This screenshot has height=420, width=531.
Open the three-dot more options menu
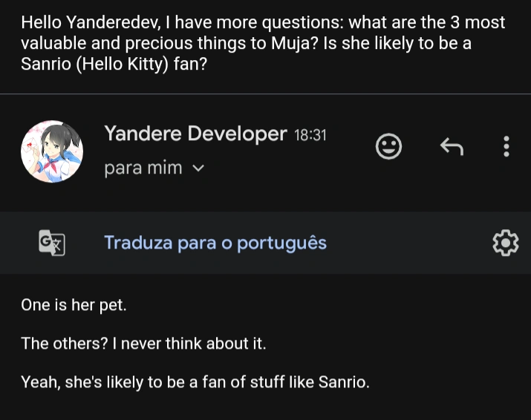click(x=506, y=146)
